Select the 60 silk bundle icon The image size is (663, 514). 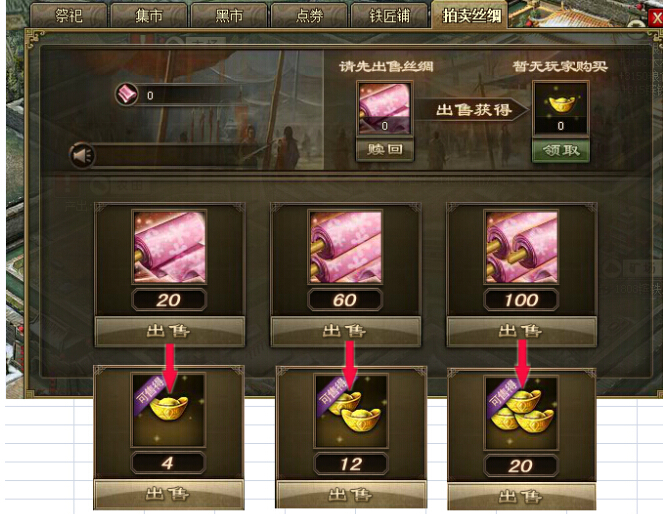coord(346,247)
